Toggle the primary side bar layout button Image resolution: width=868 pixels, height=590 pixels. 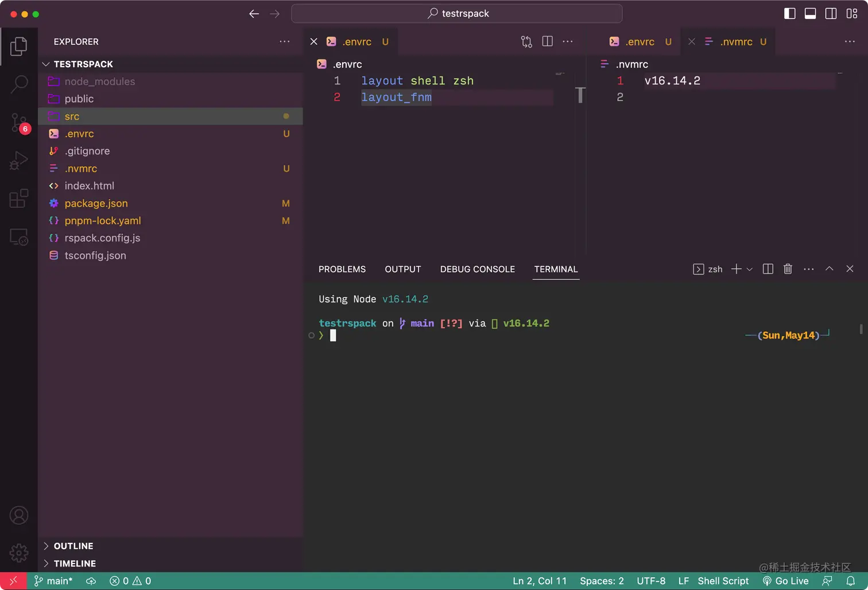[x=790, y=14]
